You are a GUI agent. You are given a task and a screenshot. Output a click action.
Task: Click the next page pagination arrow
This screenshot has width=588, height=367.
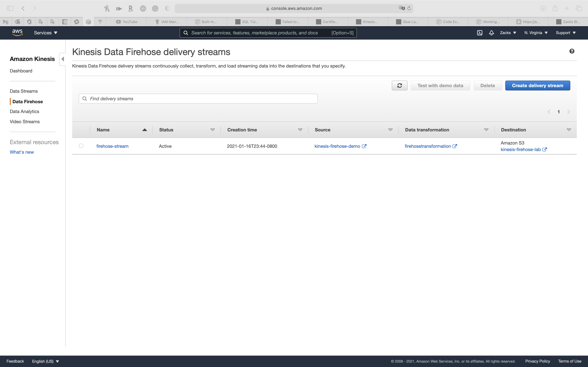click(x=568, y=112)
